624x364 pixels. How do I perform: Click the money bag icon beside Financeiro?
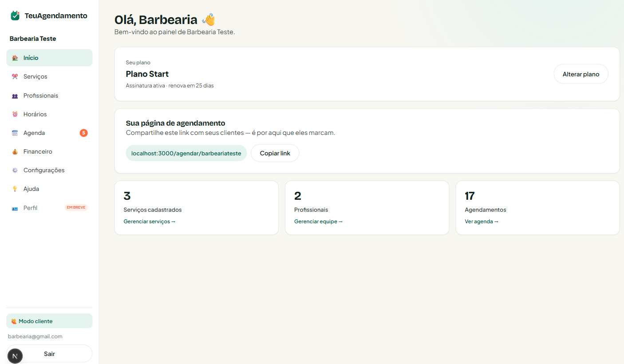coord(15,152)
